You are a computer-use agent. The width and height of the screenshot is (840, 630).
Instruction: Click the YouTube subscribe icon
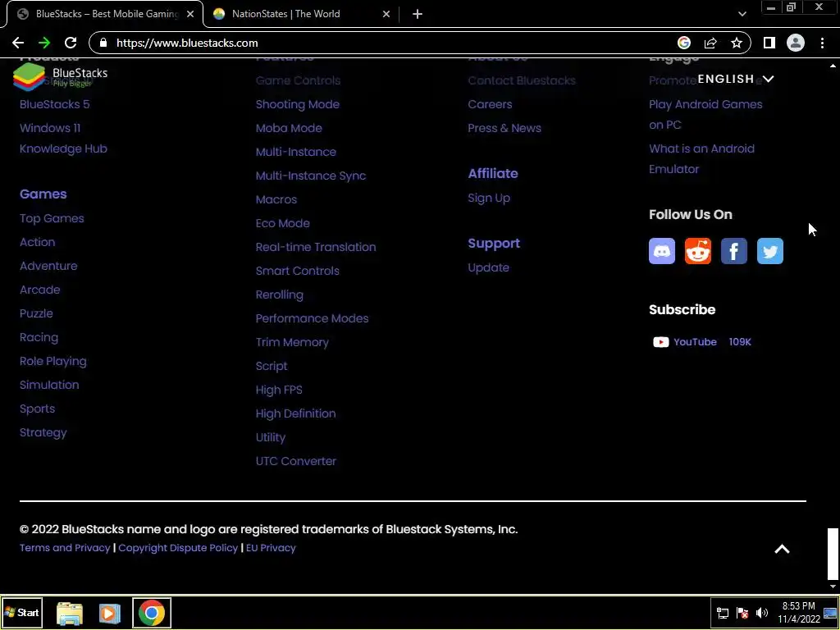660,342
